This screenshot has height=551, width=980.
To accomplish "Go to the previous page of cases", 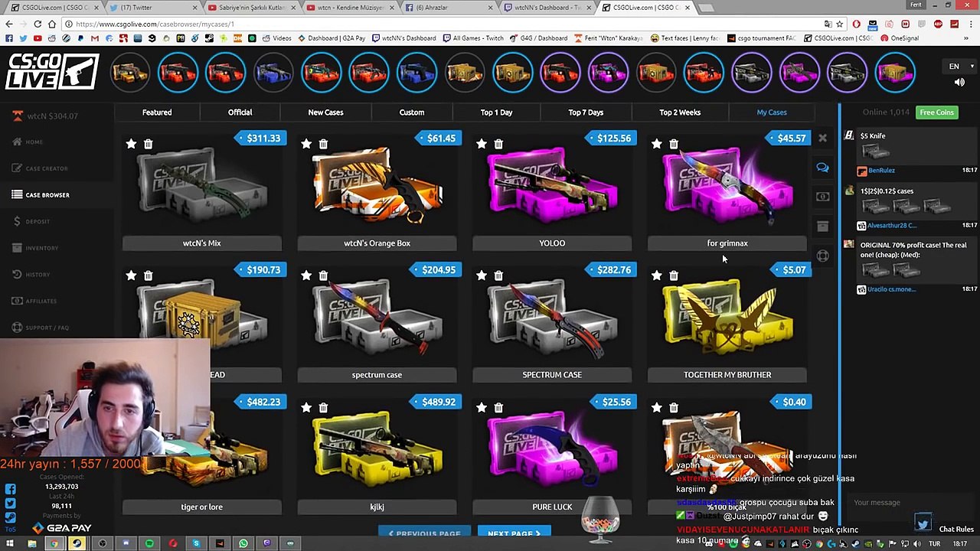I will coord(424,533).
